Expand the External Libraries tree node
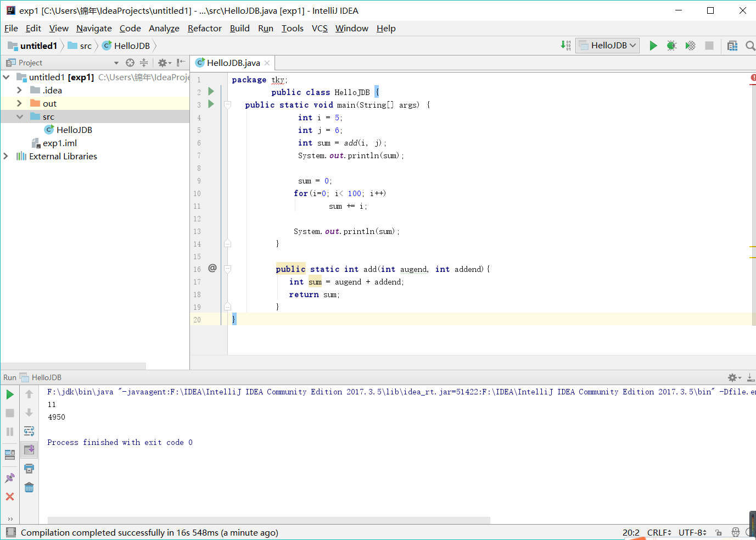The height and width of the screenshot is (540, 756). point(6,156)
